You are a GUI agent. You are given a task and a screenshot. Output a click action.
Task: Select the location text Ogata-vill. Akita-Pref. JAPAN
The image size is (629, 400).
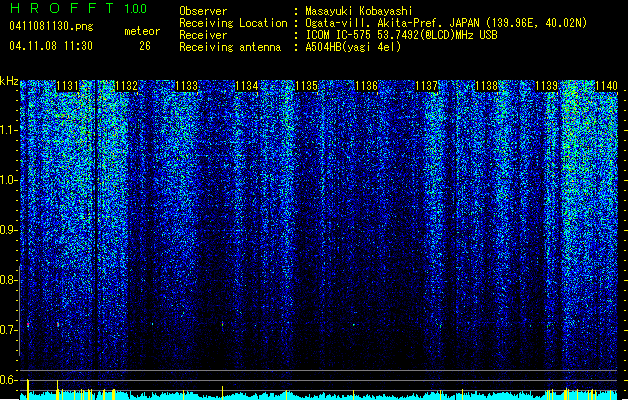[392, 23]
